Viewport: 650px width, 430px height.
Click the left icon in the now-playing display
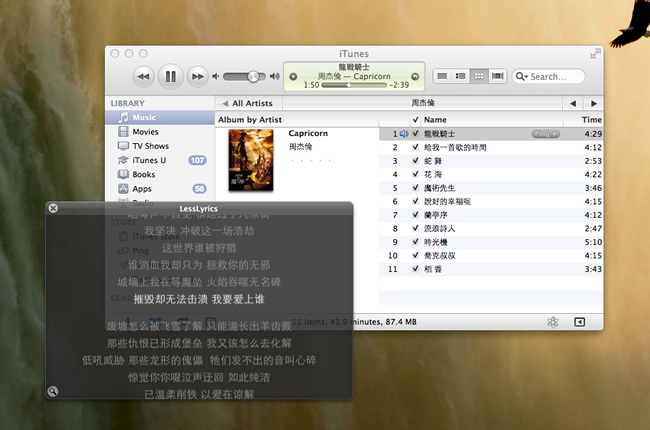click(293, 77)
